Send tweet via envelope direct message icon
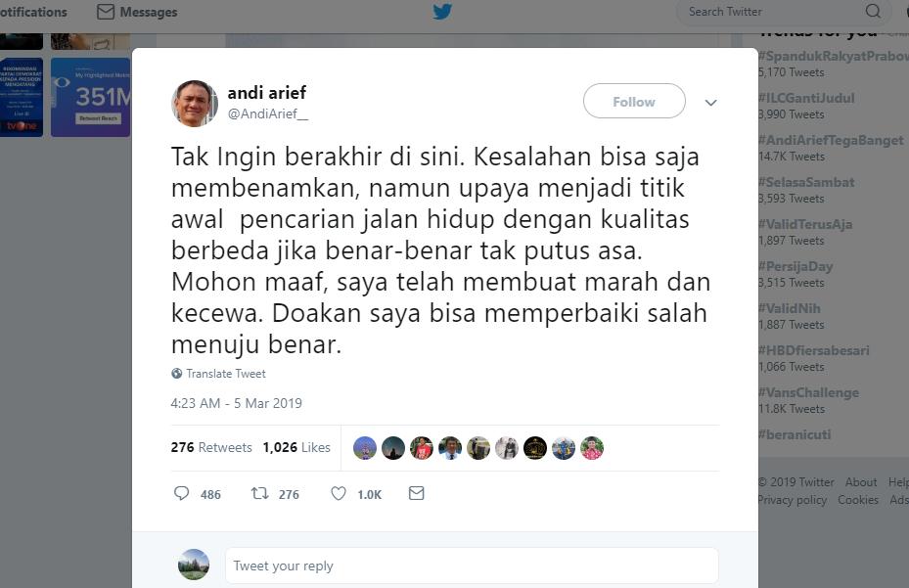 coord(416,493)
